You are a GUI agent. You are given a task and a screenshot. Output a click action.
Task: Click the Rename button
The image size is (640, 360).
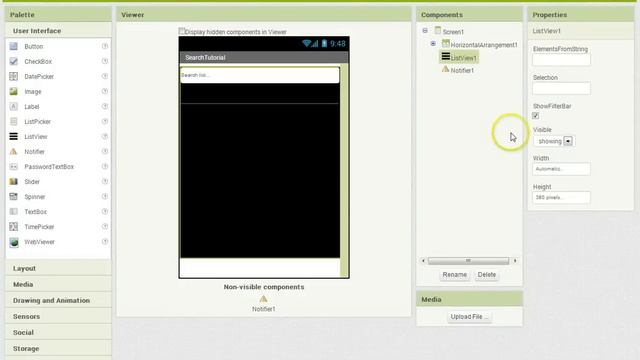(454, 275)
